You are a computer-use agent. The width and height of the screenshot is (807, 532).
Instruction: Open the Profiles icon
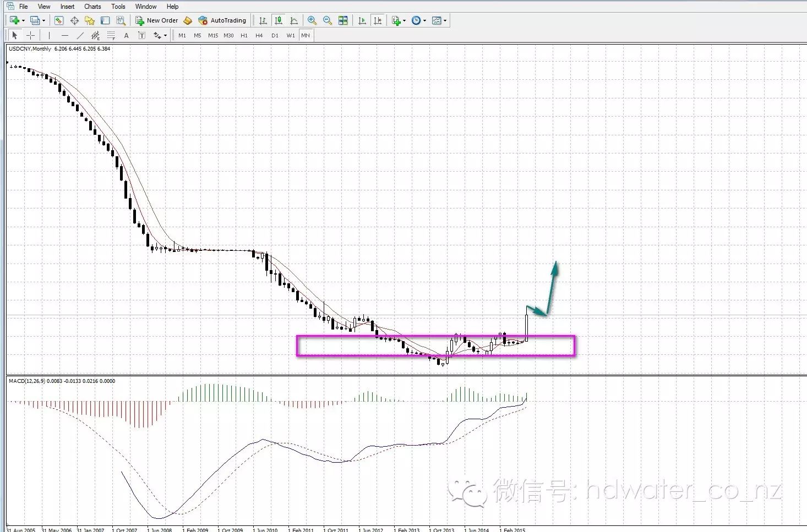click(35, 20)
